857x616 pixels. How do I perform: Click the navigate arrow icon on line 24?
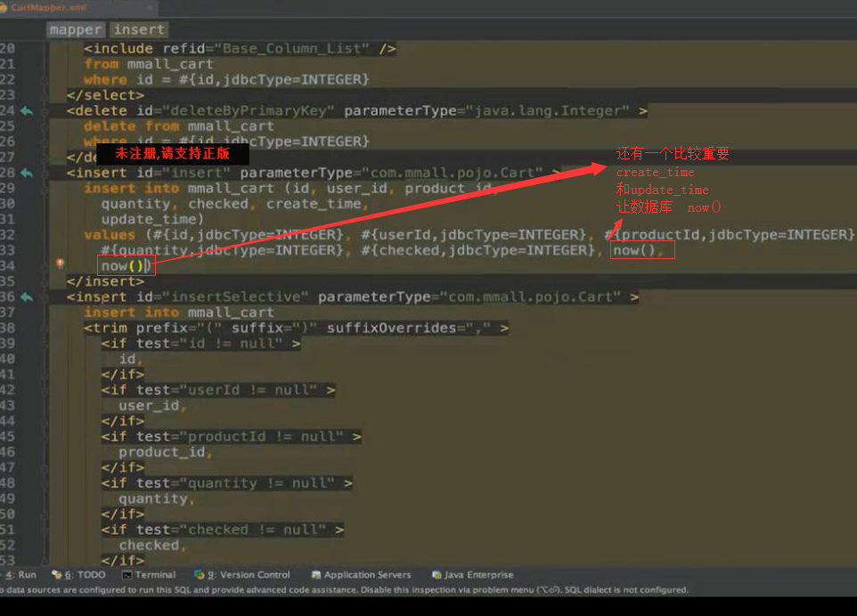pyautogui.click(x=26, y=111)
